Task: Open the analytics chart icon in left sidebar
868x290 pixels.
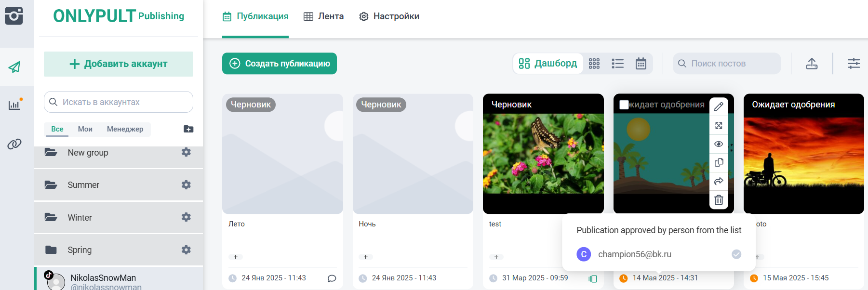Action: point(14,105)
